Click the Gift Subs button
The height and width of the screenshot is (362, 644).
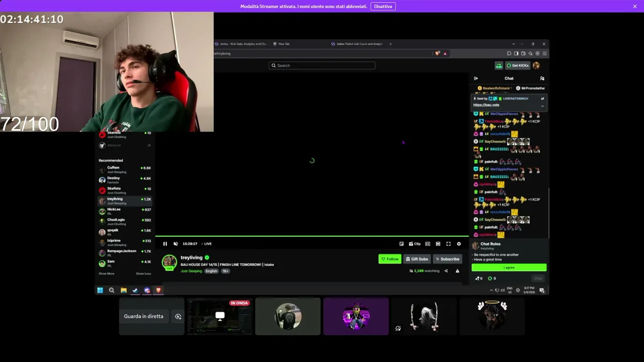tap(417, 259)
